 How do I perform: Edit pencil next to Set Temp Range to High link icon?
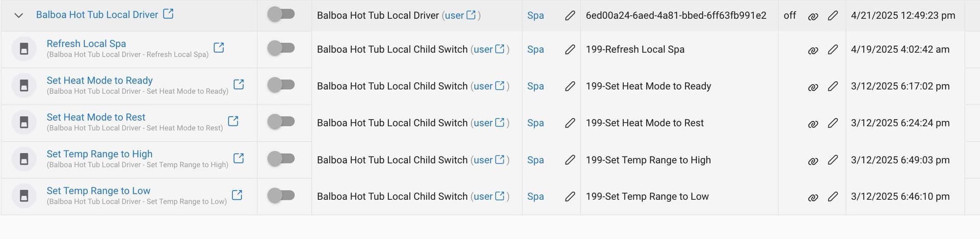pyautogui.click(x=832, y=160)
